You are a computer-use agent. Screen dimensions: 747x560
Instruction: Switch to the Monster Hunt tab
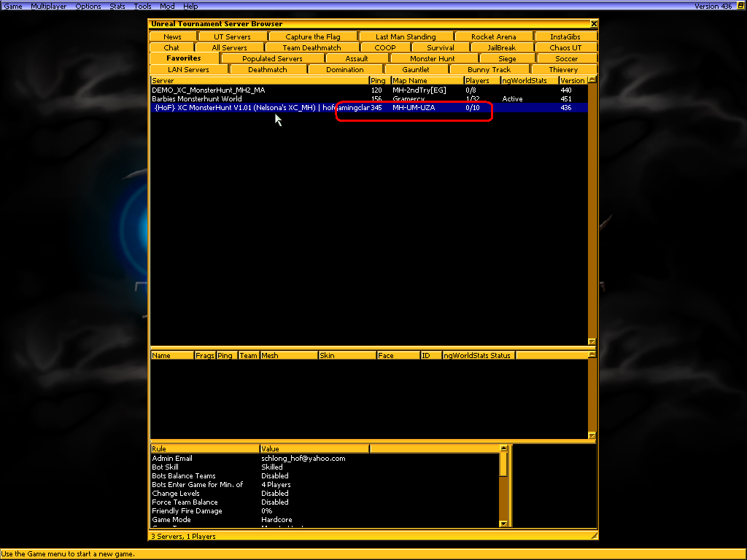pyautogui.click(x=432, y=58)
